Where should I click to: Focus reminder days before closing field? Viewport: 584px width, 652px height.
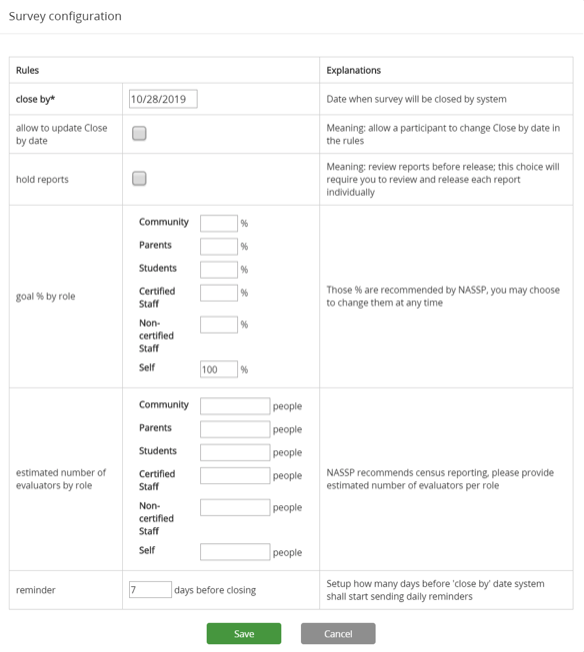pos(150,590)
